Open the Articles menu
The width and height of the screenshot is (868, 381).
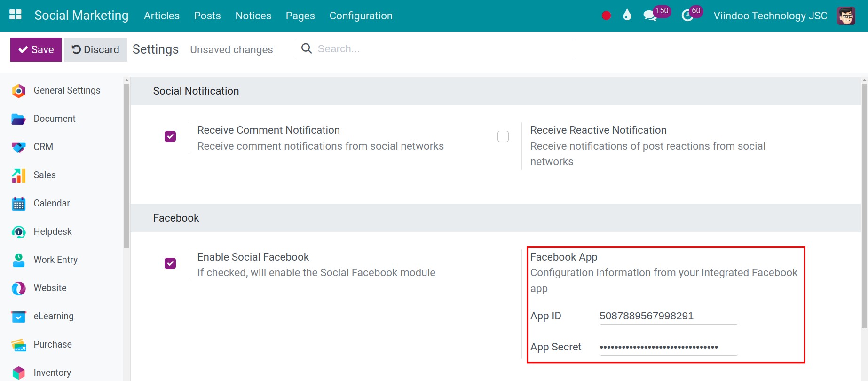(162, 16)
